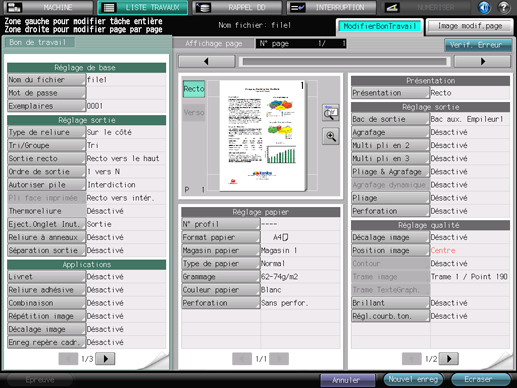Click the preview view mode icon
This screenshot has height=388, width=517.
(331, 113)
